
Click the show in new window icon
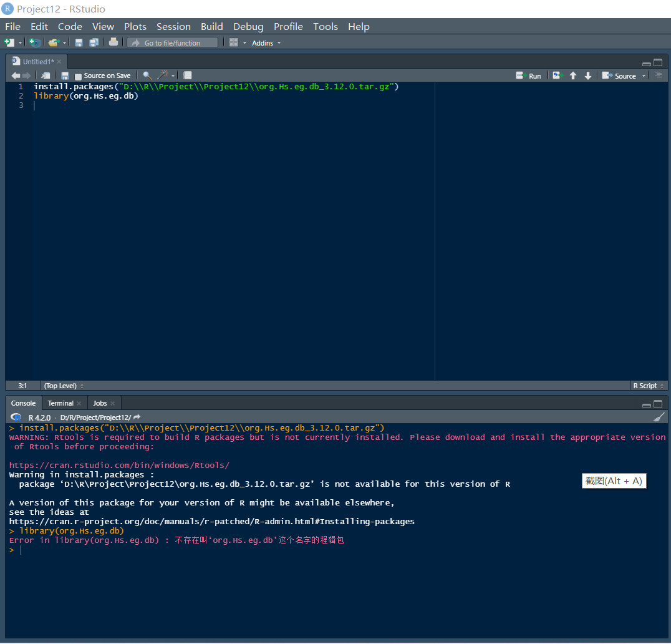click(x=46, y=76)
